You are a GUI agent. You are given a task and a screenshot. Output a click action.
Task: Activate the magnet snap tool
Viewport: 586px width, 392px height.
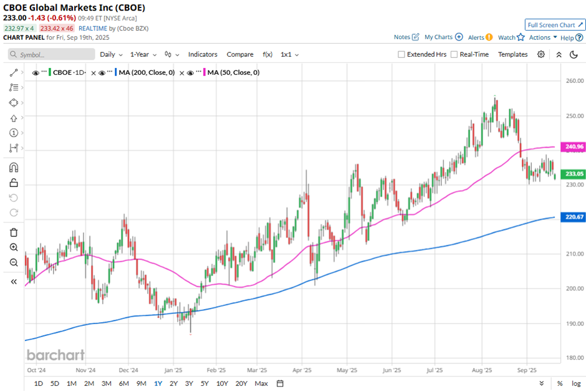click(13, 168)
